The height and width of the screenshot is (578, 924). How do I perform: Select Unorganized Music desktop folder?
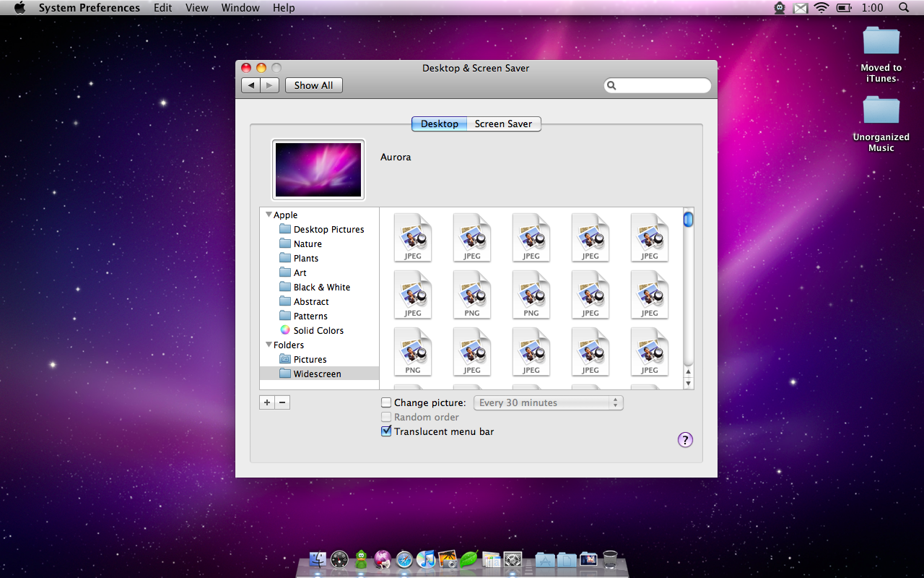pos(881,123)
